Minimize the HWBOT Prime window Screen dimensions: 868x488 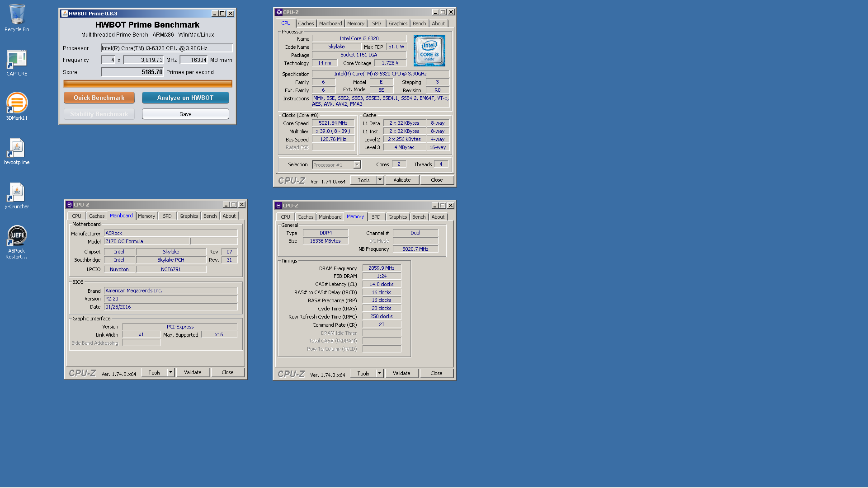[x=215, y=14]
